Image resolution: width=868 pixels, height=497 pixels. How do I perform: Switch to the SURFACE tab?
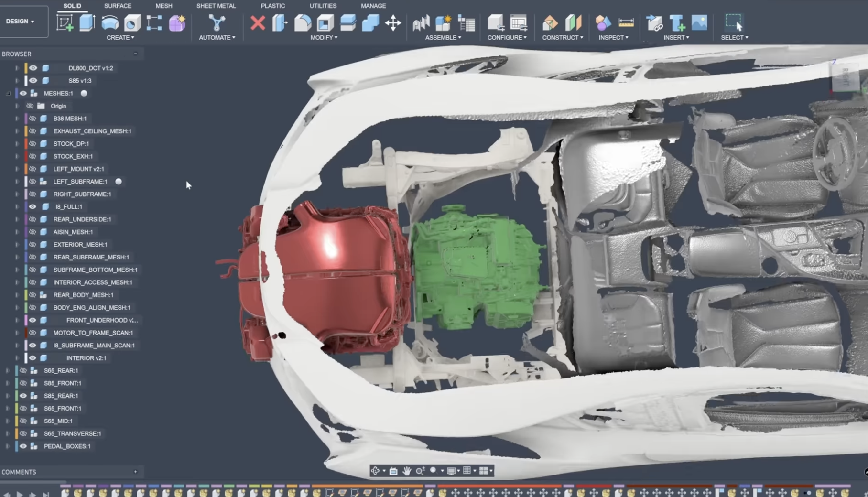point(118,6)
